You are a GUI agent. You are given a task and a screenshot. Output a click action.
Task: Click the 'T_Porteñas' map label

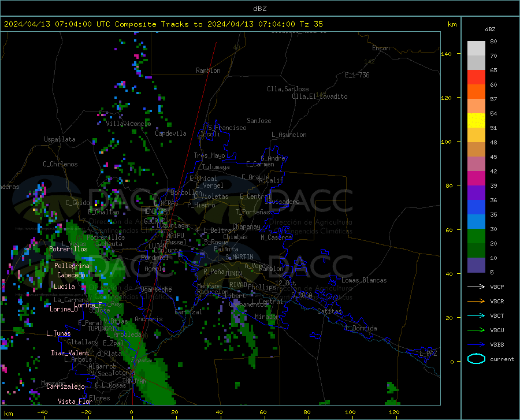point(252,212)
